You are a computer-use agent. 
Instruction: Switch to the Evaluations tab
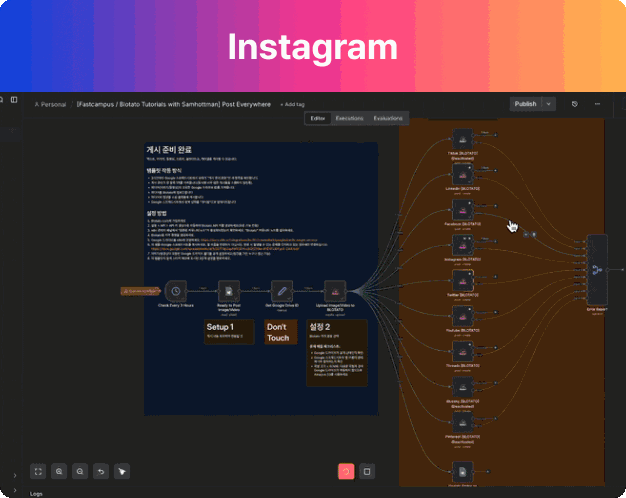point(388,118)
